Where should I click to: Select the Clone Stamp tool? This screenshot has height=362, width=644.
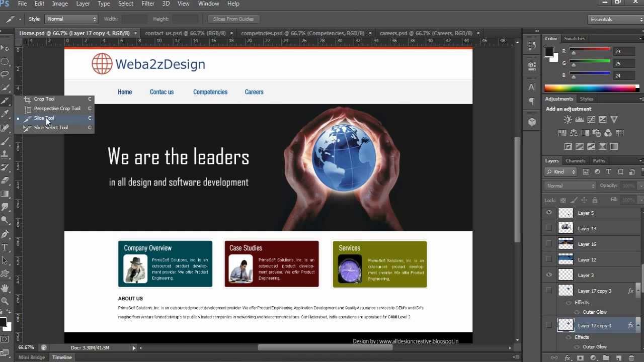tap(5, 154)
